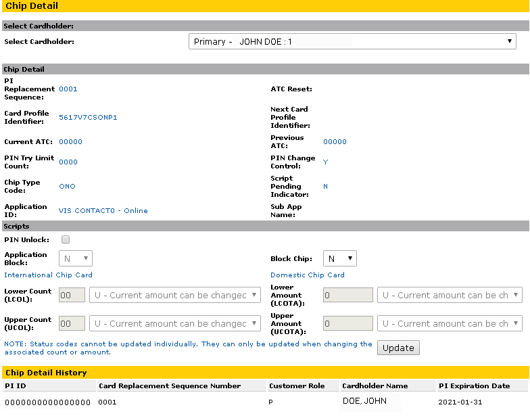The image size is (530, 420).
Task: Click the Current ATC value 00000
Action: tap(70, 141)
